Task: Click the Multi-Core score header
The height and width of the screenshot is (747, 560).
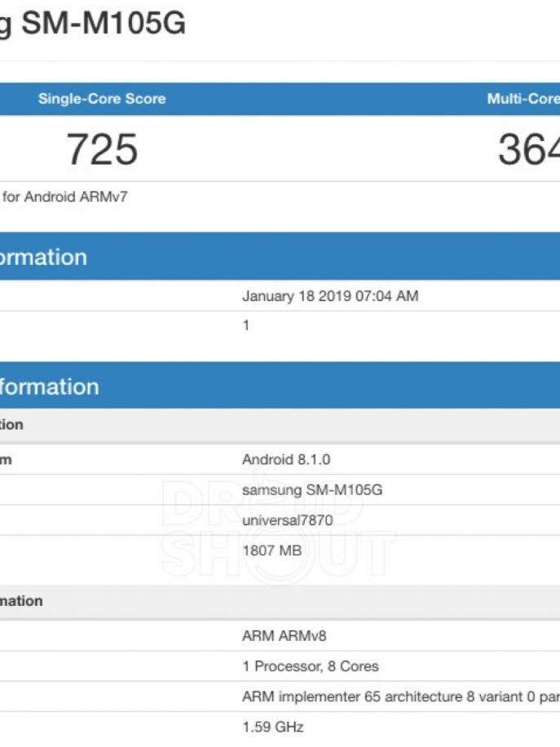Action: [x=523, y=99]
